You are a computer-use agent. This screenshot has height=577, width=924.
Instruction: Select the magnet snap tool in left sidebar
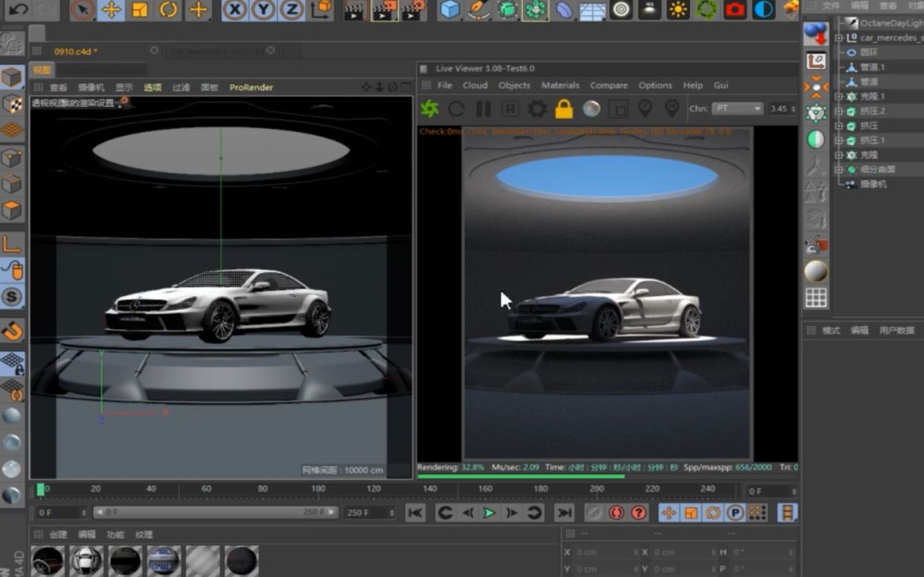coord(12,331)
